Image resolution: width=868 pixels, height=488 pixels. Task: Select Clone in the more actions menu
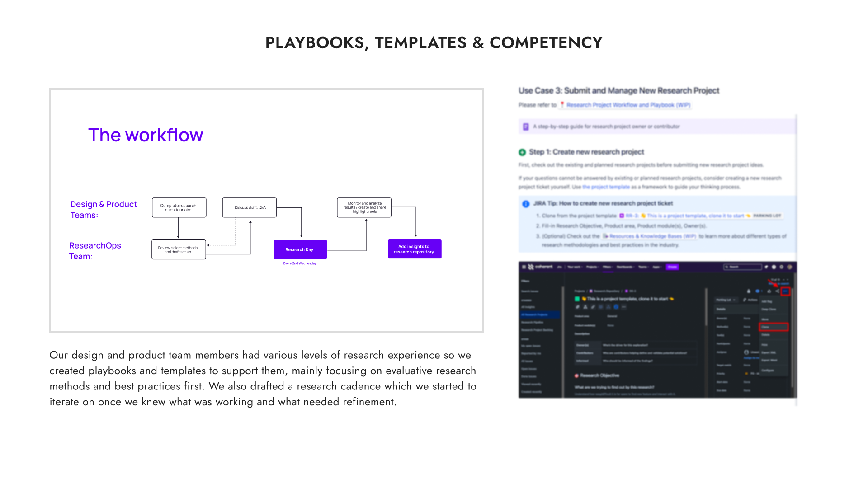pos(774,327)
